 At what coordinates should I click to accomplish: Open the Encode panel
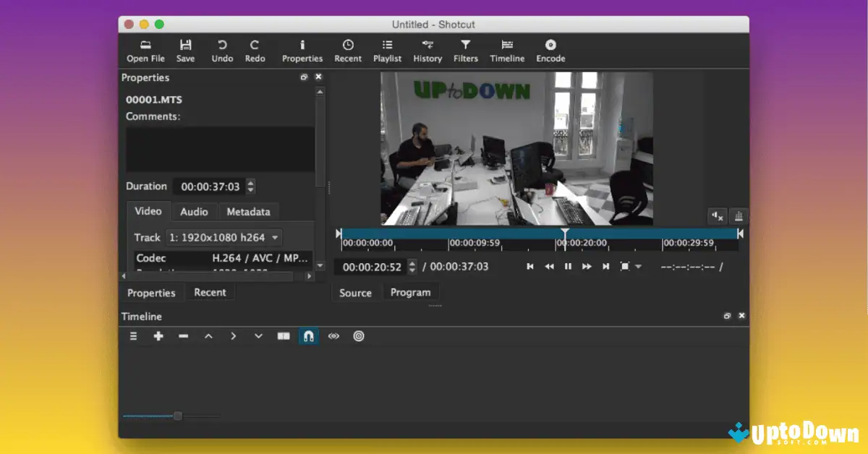point(550,49)
